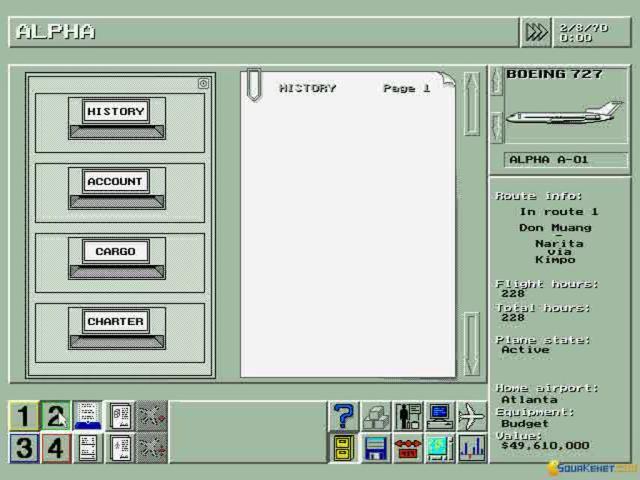
Task: Show next plane with down arrow
Action: coord(496,128)
